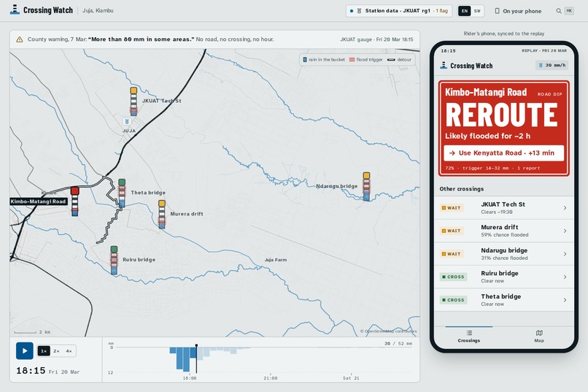Expand the Murera drift row chevron
The width and height of the screenshot is (588, 392).
565,231
